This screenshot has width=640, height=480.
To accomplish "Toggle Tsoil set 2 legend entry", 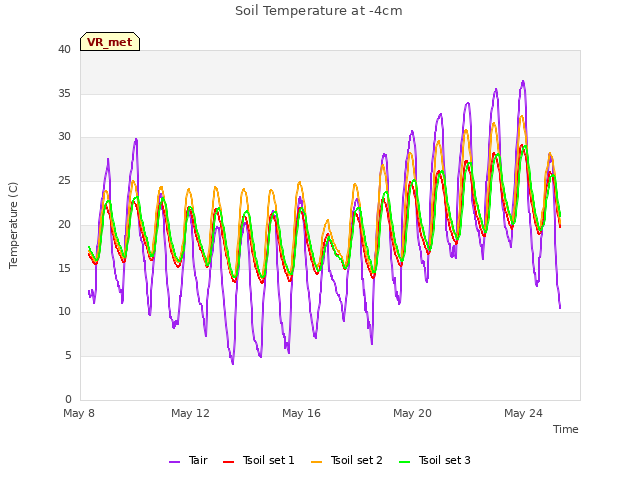I will (x=347, y=460).
